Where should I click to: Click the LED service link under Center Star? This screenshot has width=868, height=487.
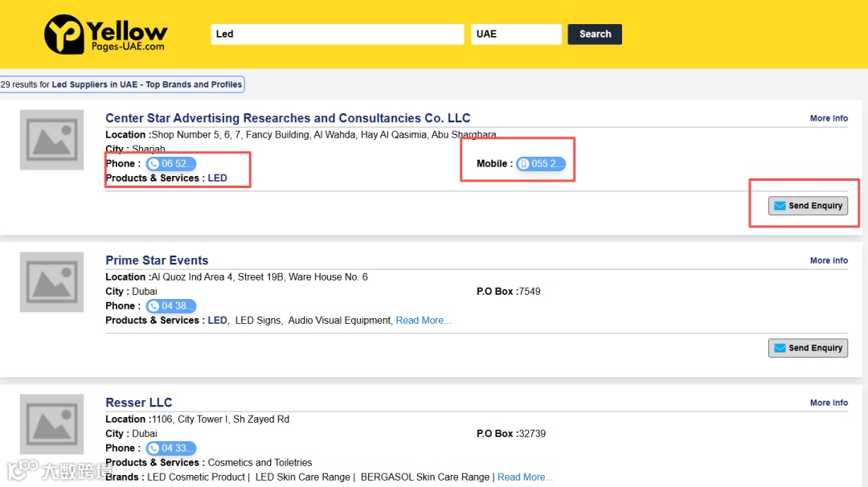(x=217, y=178)
